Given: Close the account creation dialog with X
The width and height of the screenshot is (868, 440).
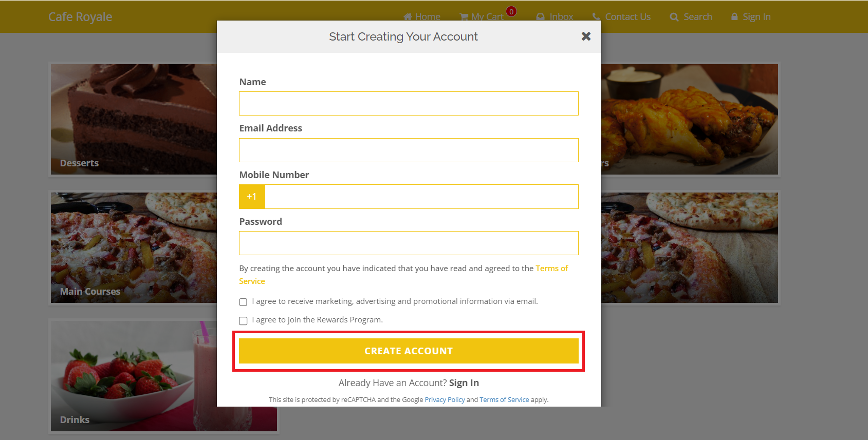Looking at the screenshot, I should [586, 36].
